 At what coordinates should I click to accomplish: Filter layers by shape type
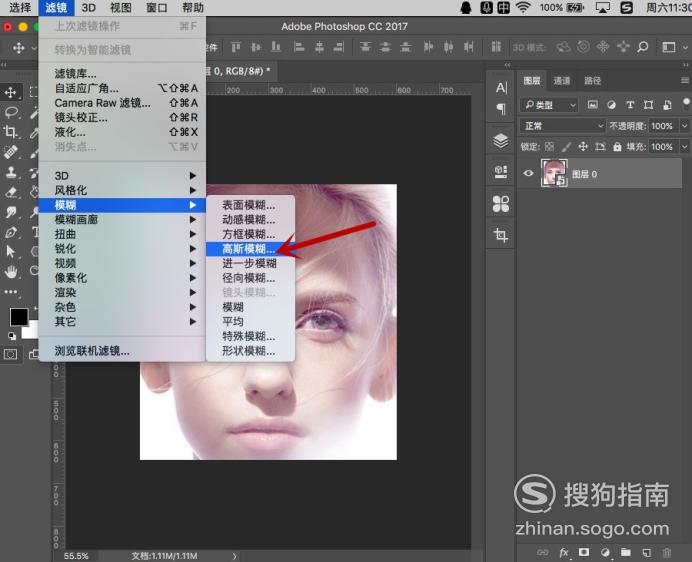coord(648,105)
